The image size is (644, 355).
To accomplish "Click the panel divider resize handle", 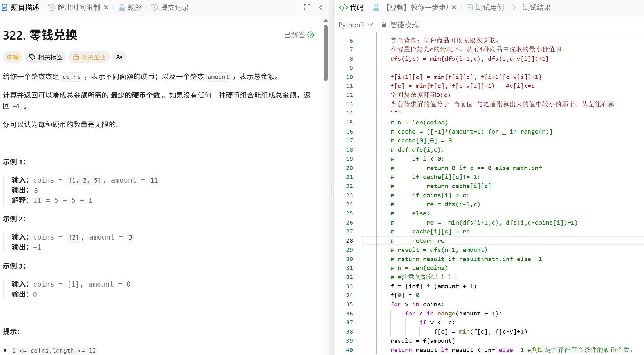I will point(331,190).
